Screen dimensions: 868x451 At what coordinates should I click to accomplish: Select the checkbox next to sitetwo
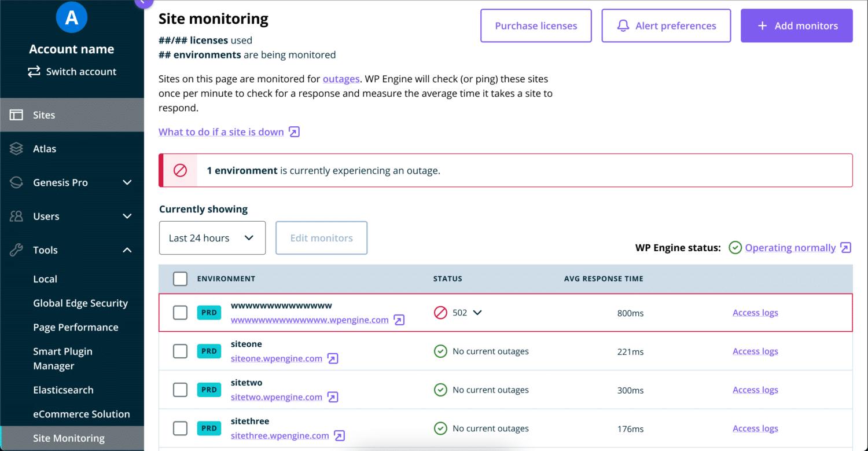180,389
